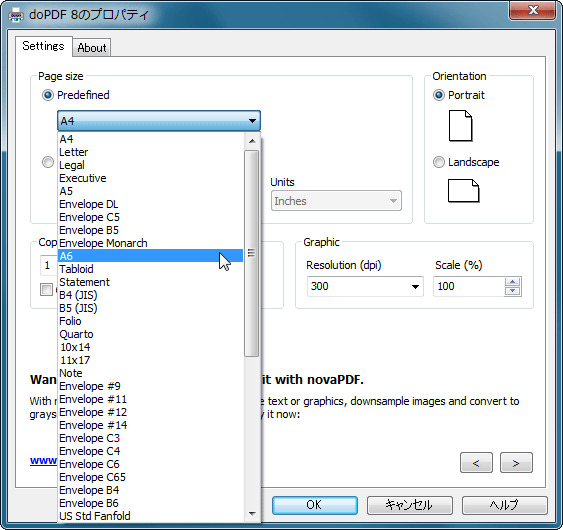The width and height of the screenshot is (563, 530).
Task: Select Envelope C5 in the list
Action: (x=150, y=217)
